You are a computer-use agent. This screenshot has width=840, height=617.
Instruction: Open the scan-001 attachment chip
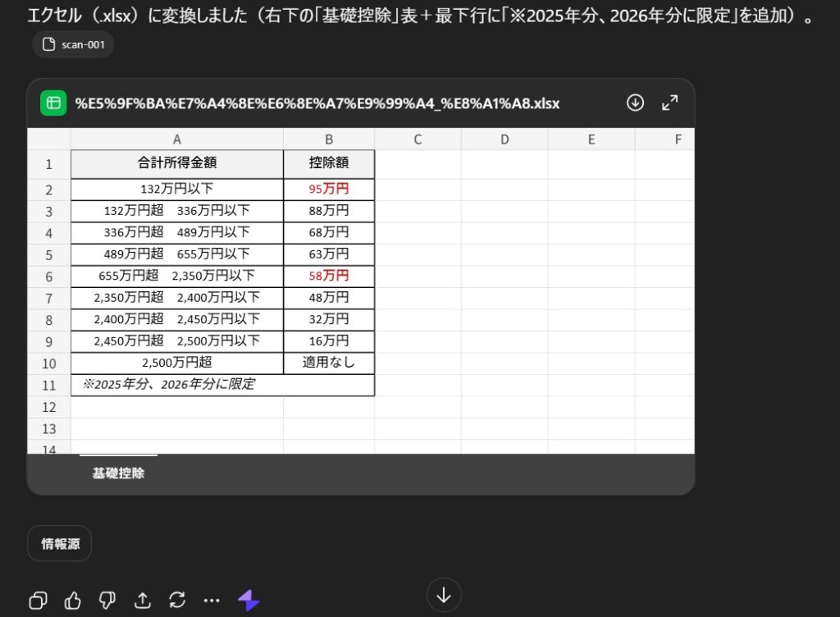click(73, 44)
